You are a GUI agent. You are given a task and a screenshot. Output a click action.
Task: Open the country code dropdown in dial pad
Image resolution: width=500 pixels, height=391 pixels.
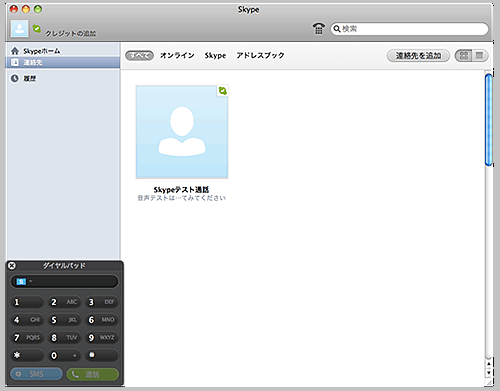coord(31,281)
